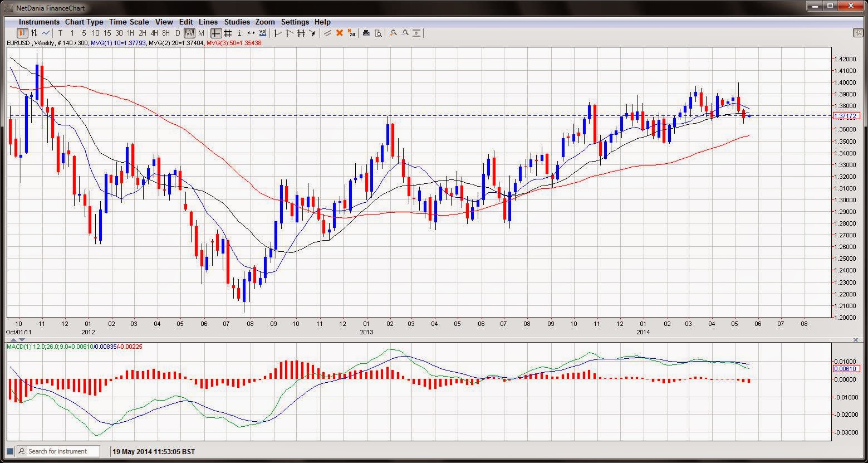The height and width of the screenshot is (463, 868).
Task: Click the Search for instrument field
Action: point(58,451)
